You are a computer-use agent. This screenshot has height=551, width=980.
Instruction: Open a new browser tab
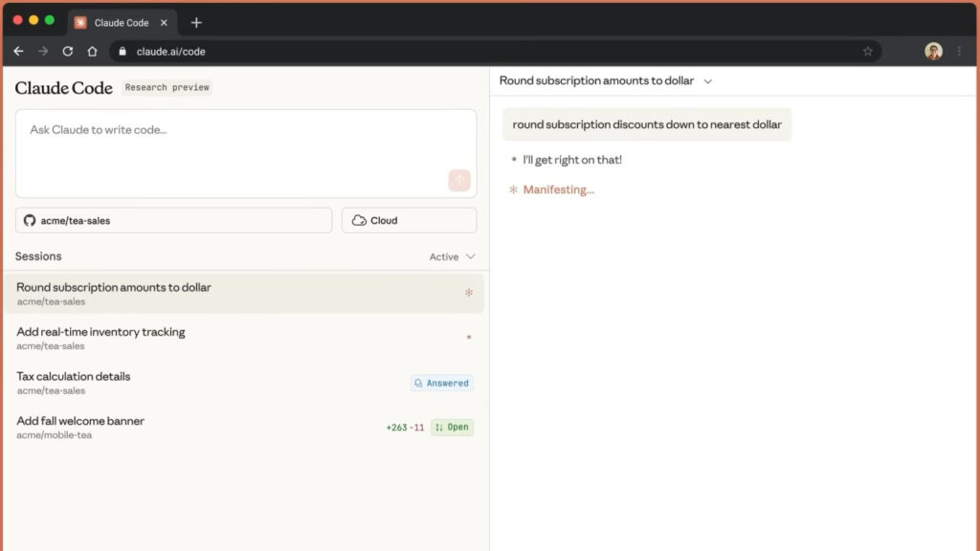pos(196,21)
